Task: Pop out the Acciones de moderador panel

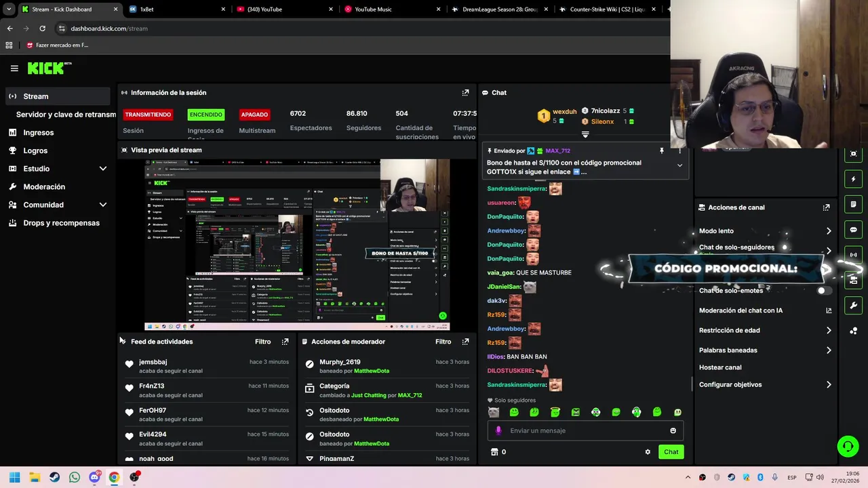Action: point(465,342)
